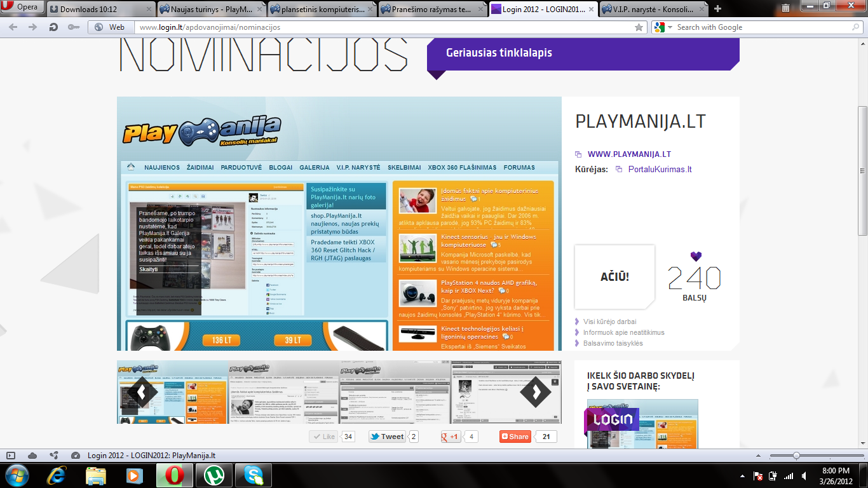Image resolution: width=868 pixels, height=488 pixels.
Task: Open the clock showing 8:00 PM
Action: tap(835, 475)
